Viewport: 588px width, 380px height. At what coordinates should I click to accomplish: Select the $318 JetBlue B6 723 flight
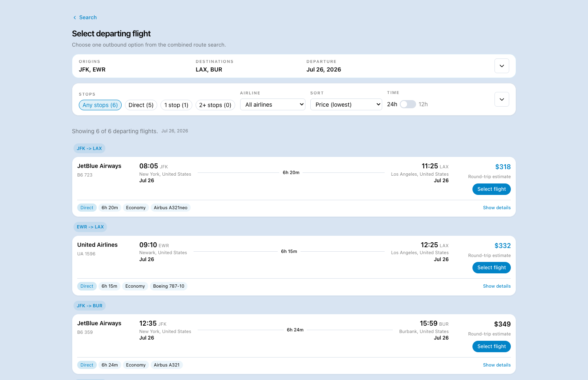point(492,189)
